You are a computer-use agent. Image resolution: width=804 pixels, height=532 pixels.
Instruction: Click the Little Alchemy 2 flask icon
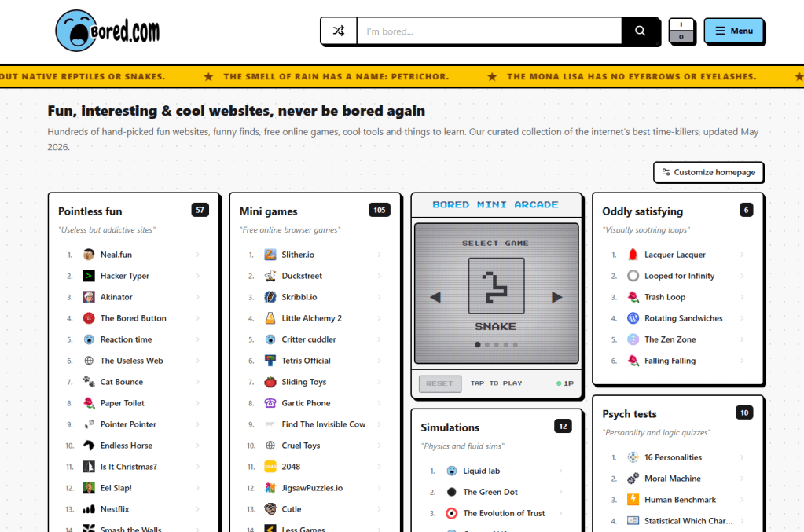point(270,318)
